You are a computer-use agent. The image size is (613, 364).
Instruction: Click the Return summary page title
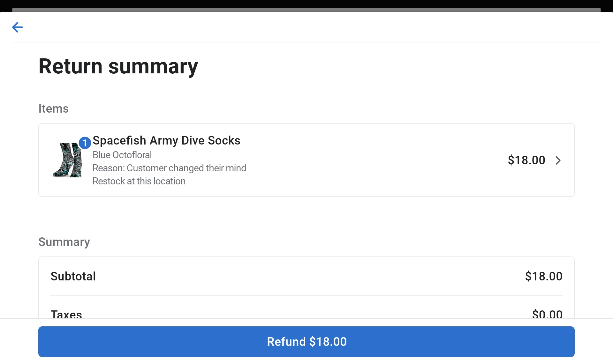pos(118,66)
